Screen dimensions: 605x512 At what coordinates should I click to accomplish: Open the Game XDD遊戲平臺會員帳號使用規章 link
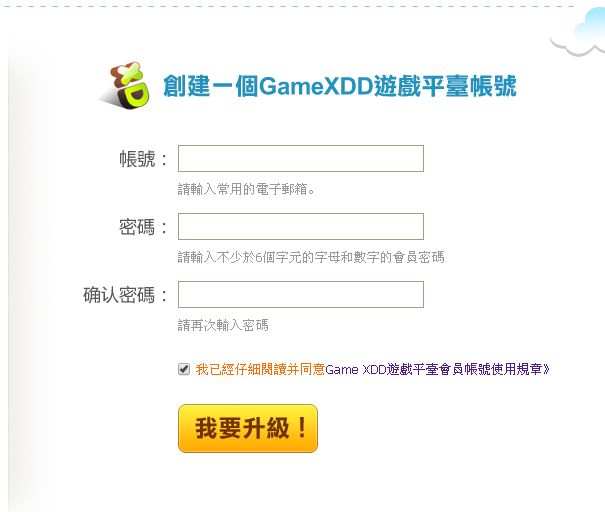pyautogui.click(x=437, y=370)
